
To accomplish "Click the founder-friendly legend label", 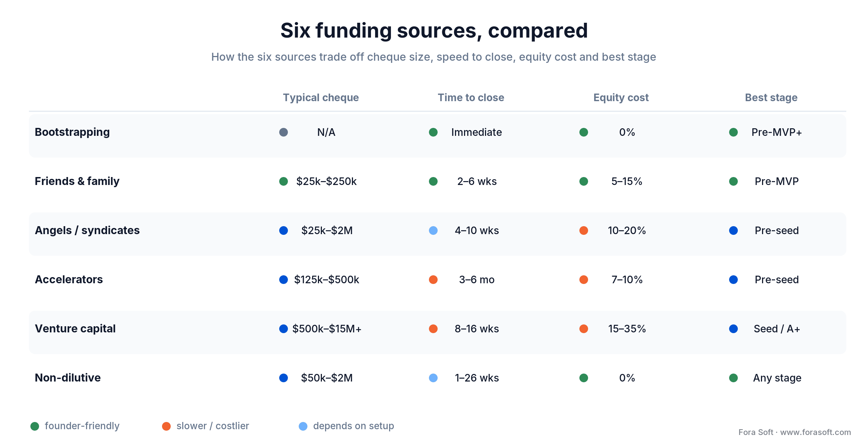I will coord(82,426).
